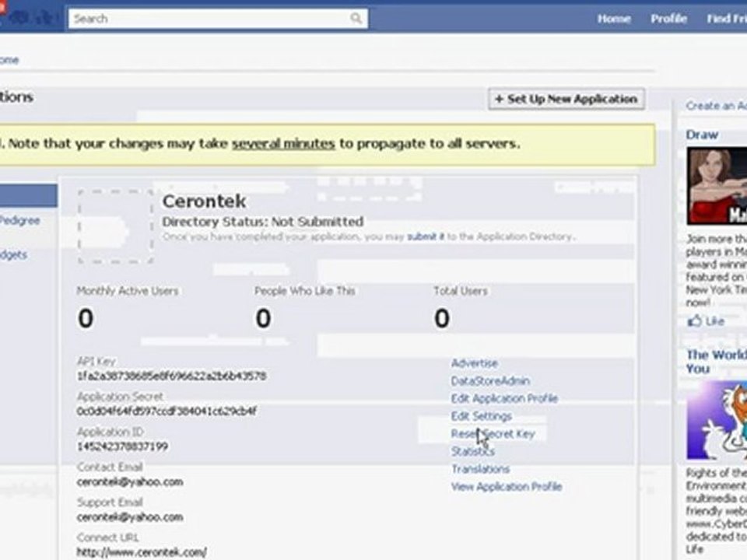Click the empty application icon placeholder
The width and height of the screenshot is (747, 560).
pos(115,226)
